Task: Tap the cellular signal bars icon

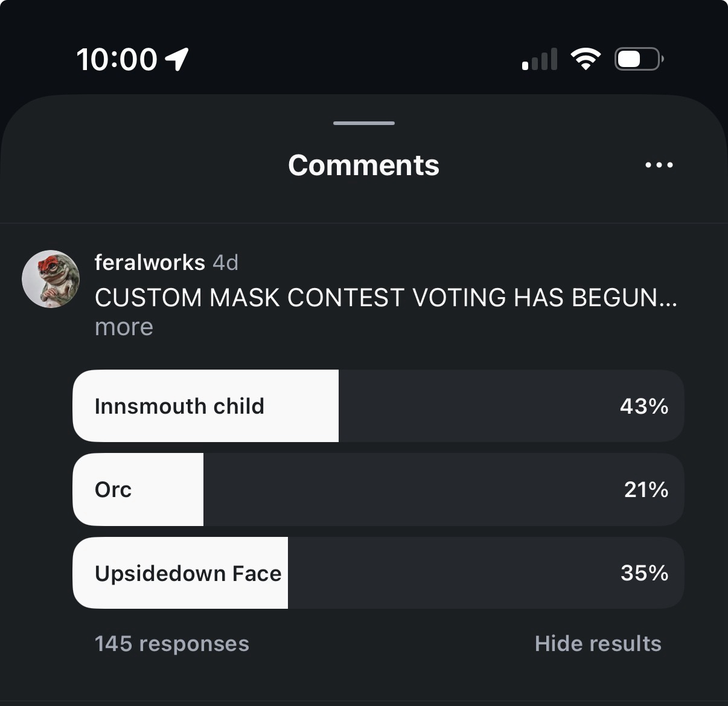Action: pyautogui.click(x=540, y=60)
